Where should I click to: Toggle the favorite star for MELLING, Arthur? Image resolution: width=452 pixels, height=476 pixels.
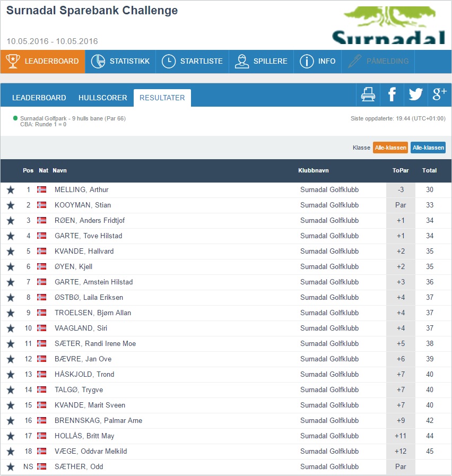pos(11,189)
